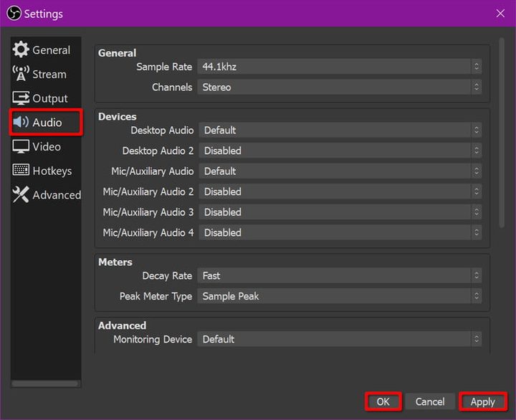Image resolution: width=516 pixels, height=420 pixels.
Task: Open the Mic/Auxiliary Audio dropdown
Action: pyautogui.click(x=340, y=171)
